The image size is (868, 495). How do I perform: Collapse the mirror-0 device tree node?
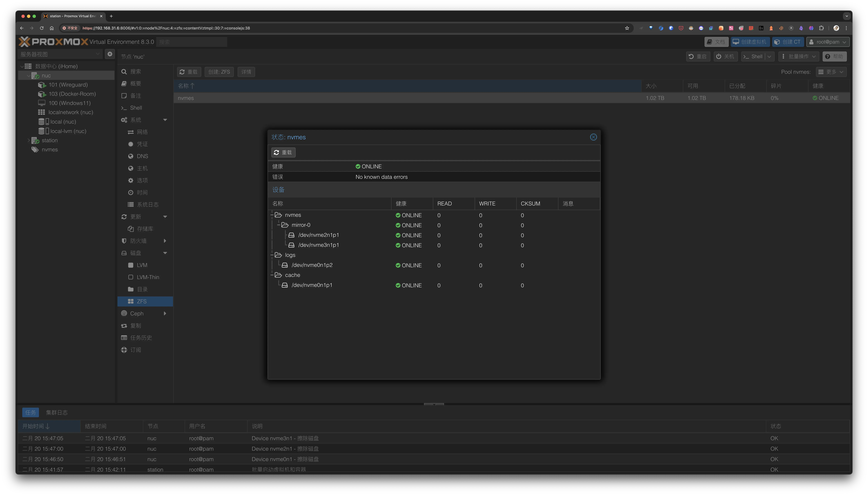click(x=278, y=225)
